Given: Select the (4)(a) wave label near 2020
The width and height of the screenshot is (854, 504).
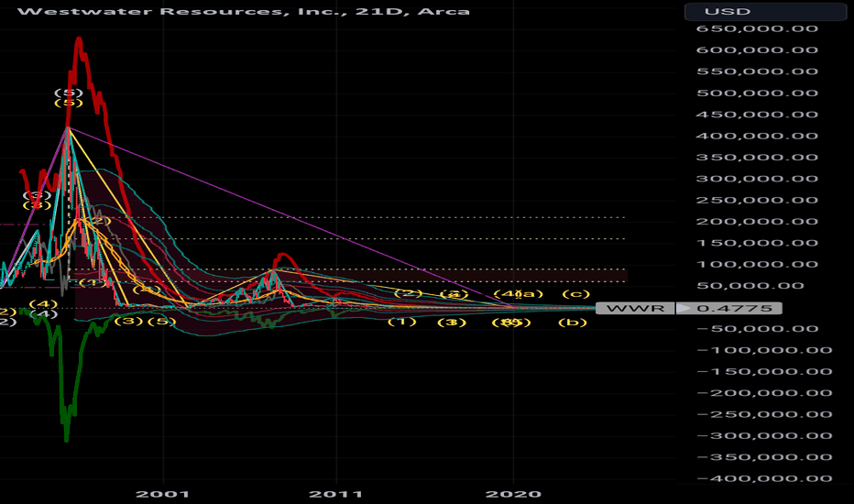Looking at the screenshot, I should click(518, 293).
